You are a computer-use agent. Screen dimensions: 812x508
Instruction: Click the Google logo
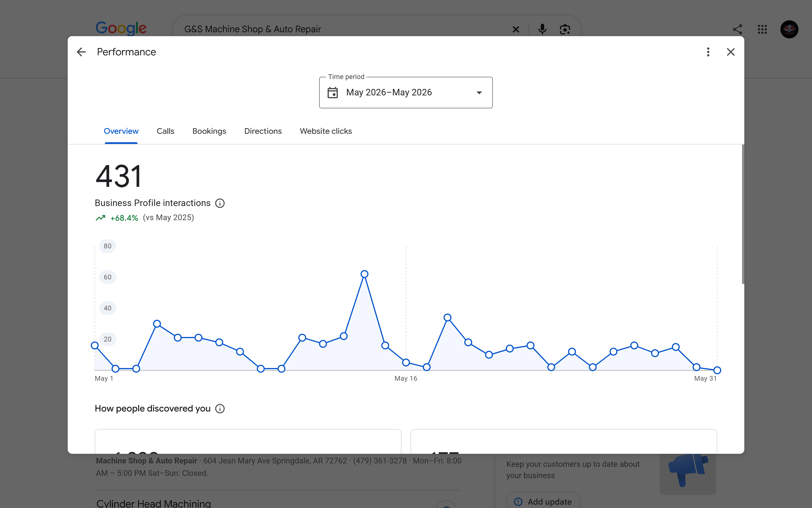[121, 29]
